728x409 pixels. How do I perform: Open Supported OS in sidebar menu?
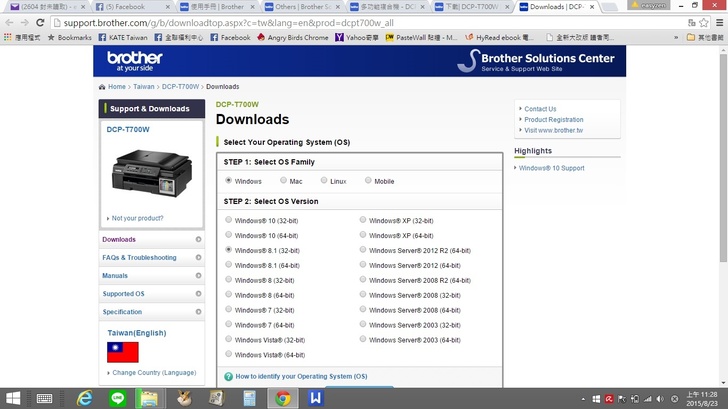(123, 294)
